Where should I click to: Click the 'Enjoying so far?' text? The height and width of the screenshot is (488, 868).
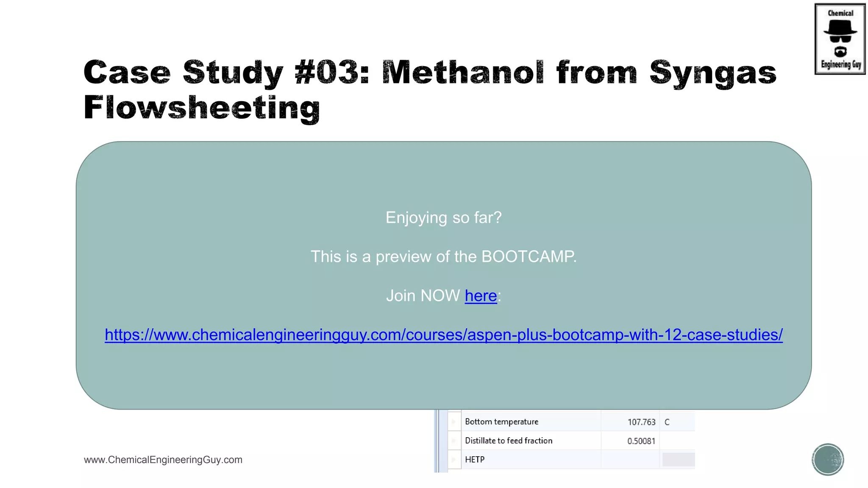pyautogui.click(x=443, y=218)
